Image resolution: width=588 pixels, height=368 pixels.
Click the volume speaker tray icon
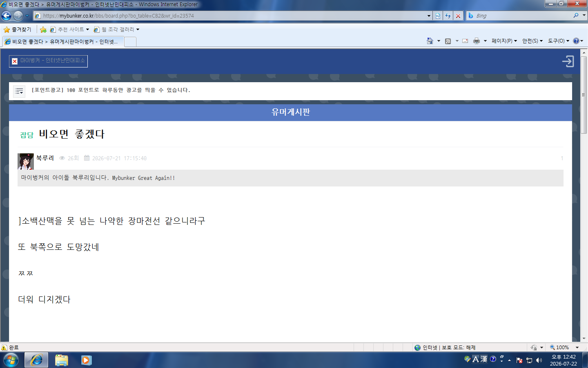[539, 360]
